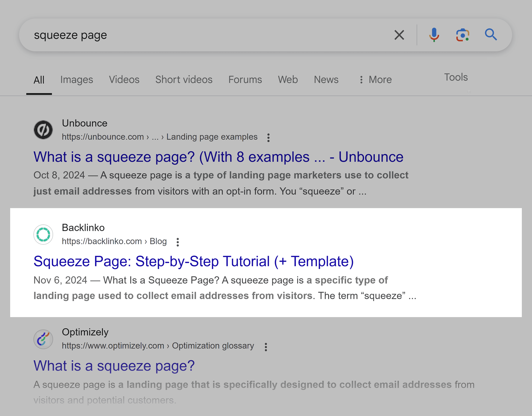The image size is (532, 416).
Task: Click the Unbounce site name
Action: pos(84,123)
